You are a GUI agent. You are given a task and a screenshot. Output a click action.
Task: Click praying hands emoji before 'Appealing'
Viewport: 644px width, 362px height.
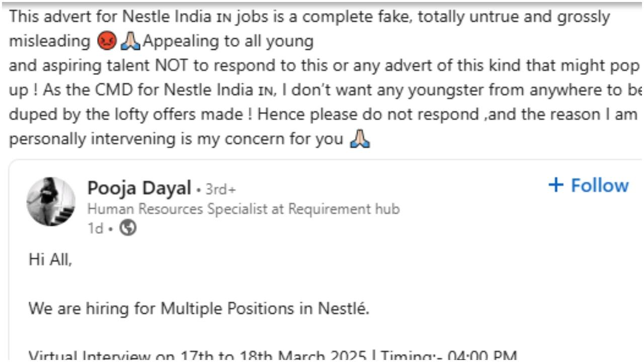pyautogui.click(x=130, y=41)
